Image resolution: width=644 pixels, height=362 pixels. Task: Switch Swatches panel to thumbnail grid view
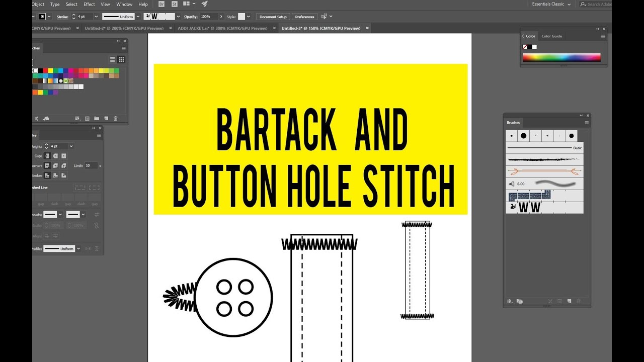click(x=121, y=59)
